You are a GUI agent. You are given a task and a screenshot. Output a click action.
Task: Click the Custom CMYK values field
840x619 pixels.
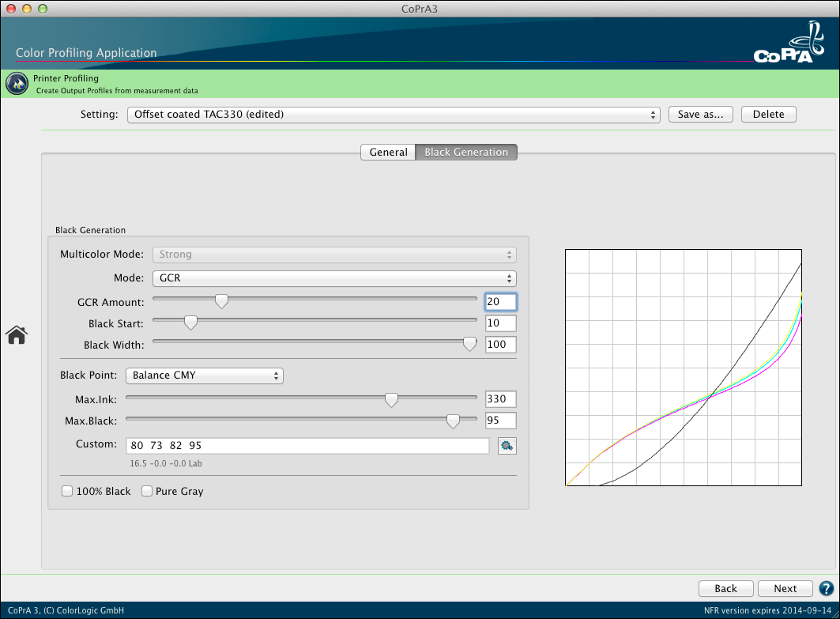308,446
